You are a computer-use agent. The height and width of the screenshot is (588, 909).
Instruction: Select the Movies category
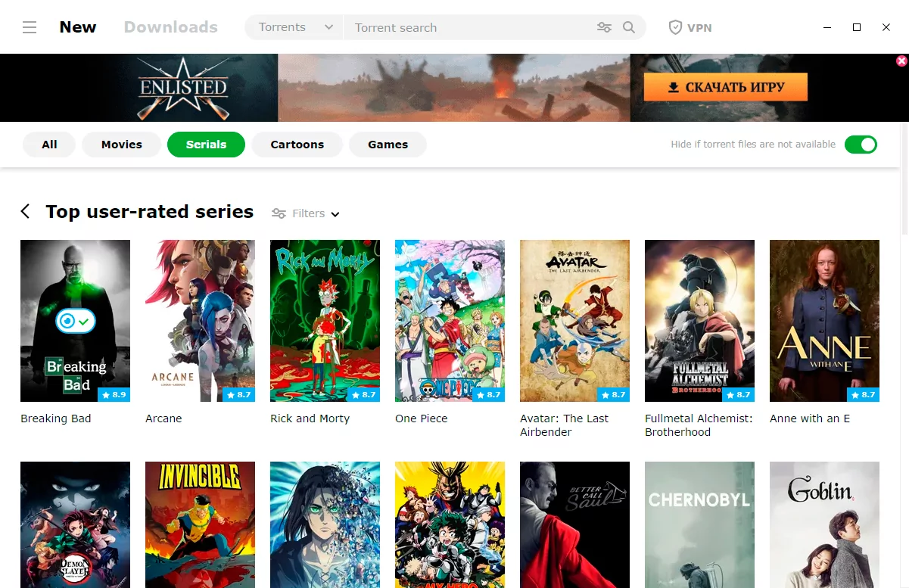[x=122, y=145]
